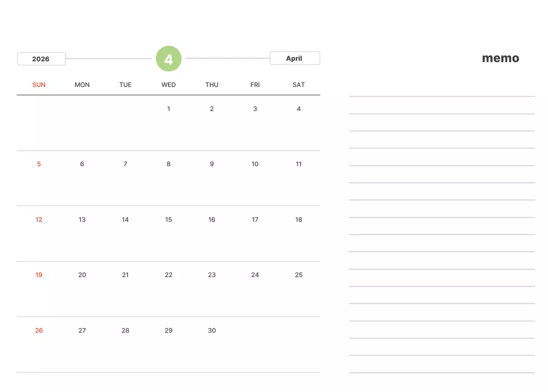Select April 1 on the calendar
Image resolution: width=548 pixels, height=392 pixels.
(169, 109)
